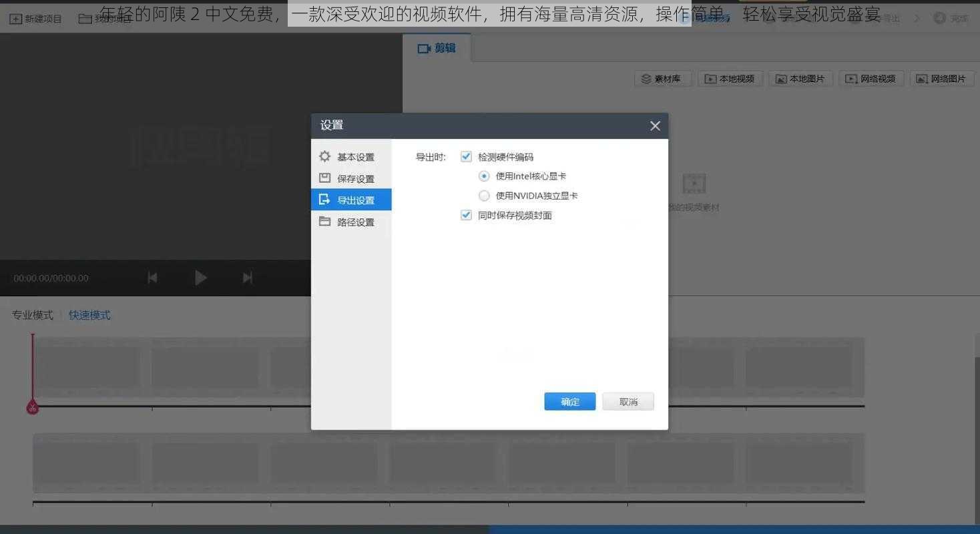Open 路径设置 in settings sidebar
Image resolution: width=980 pixels, height=534 pixels.
(x=351, y=222)
